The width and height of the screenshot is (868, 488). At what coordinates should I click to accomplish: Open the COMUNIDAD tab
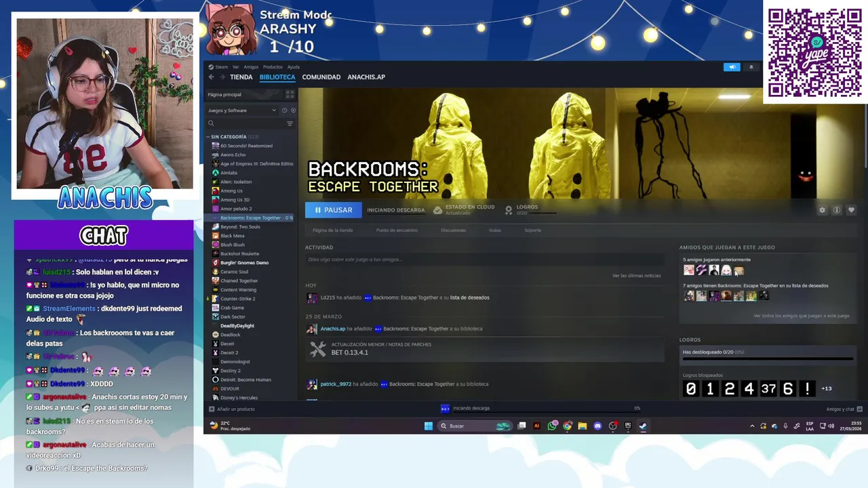tap(321, 77)
